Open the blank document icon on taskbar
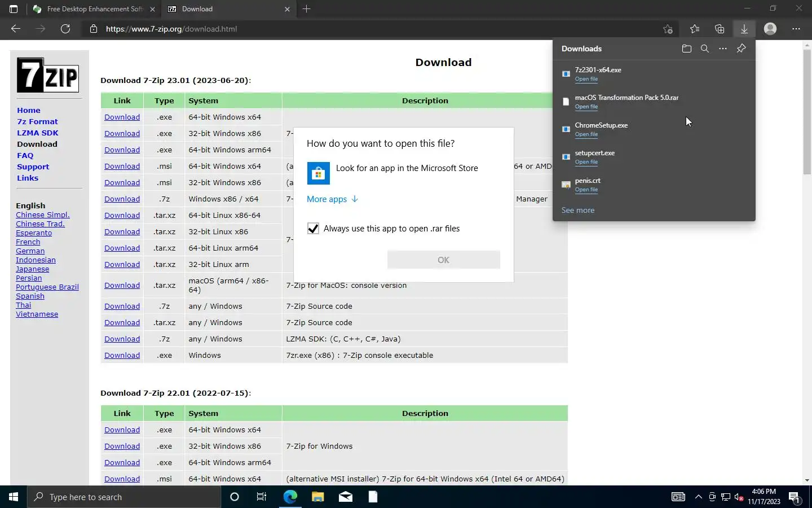Image resolution: width=812 pixels, height=508 pixels. tap(373, 497)
